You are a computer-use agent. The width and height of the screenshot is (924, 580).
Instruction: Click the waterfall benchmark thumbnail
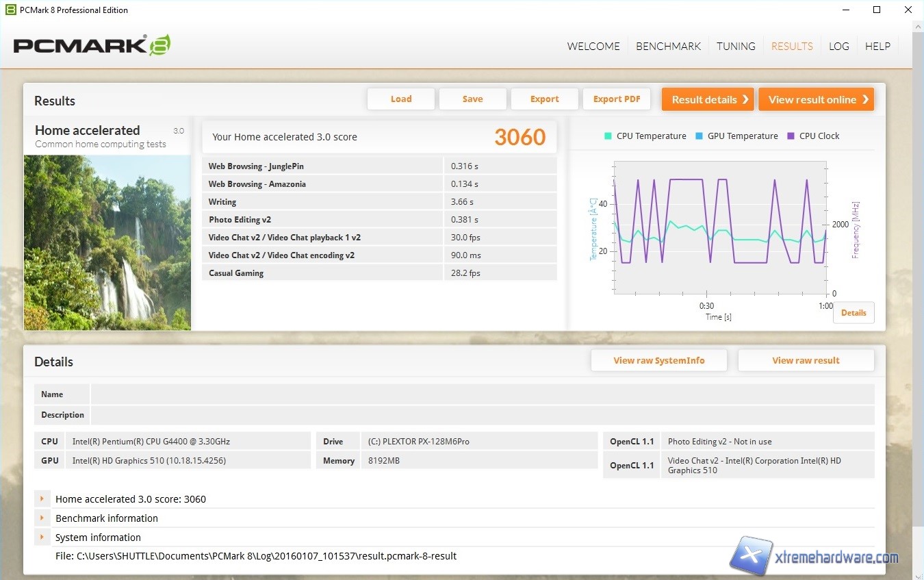[107, 242]
